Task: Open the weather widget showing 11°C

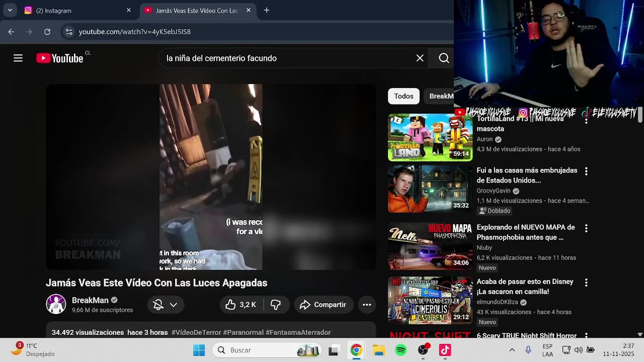Action: tap(33, 349)
